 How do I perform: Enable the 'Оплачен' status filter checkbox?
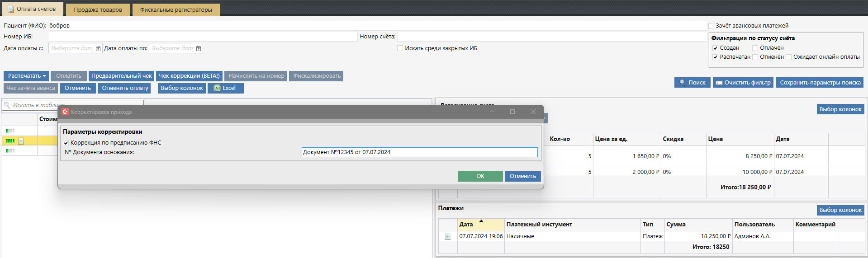(x=755, y=48)
